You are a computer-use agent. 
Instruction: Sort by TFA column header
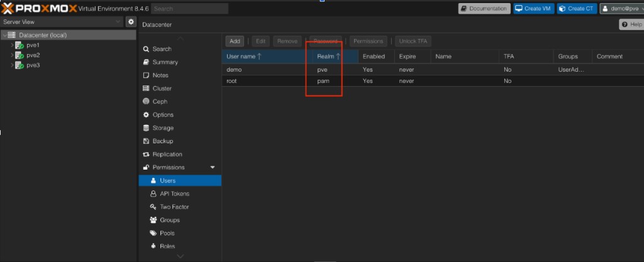click(x=526, y=57)
